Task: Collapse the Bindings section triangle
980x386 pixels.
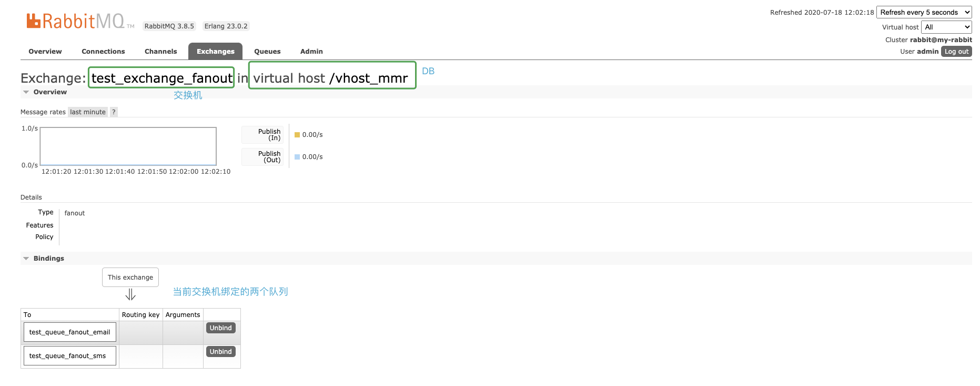Action: click(x=26, y=259)
